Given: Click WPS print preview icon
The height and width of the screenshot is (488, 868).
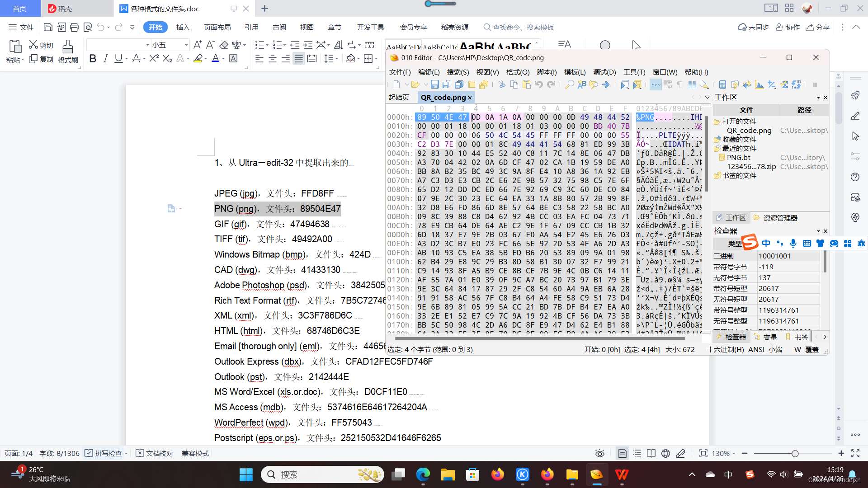Looking at the screenshot, I should pyautogui.click(x=88, y=27).
